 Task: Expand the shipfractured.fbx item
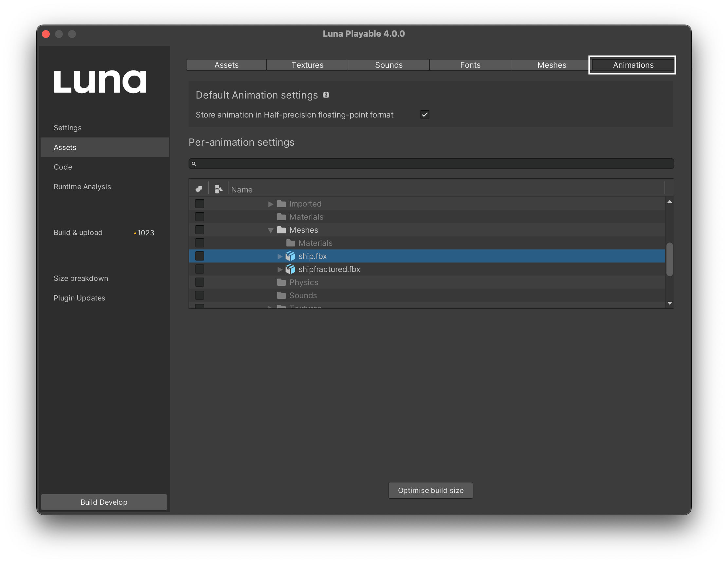click(x=280, y=269)
